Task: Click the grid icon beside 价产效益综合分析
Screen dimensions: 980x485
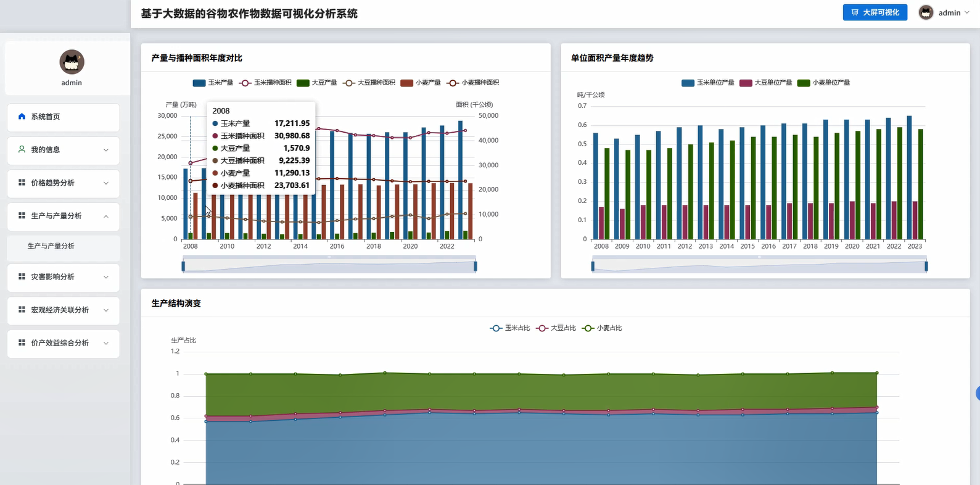Action: click(22, 342)
